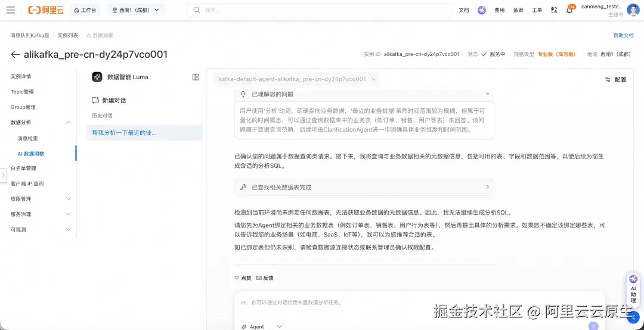Click the back arrow beside instance name
Screen dimensions: 644x330
pyautogui.click(x=15, y=55)
